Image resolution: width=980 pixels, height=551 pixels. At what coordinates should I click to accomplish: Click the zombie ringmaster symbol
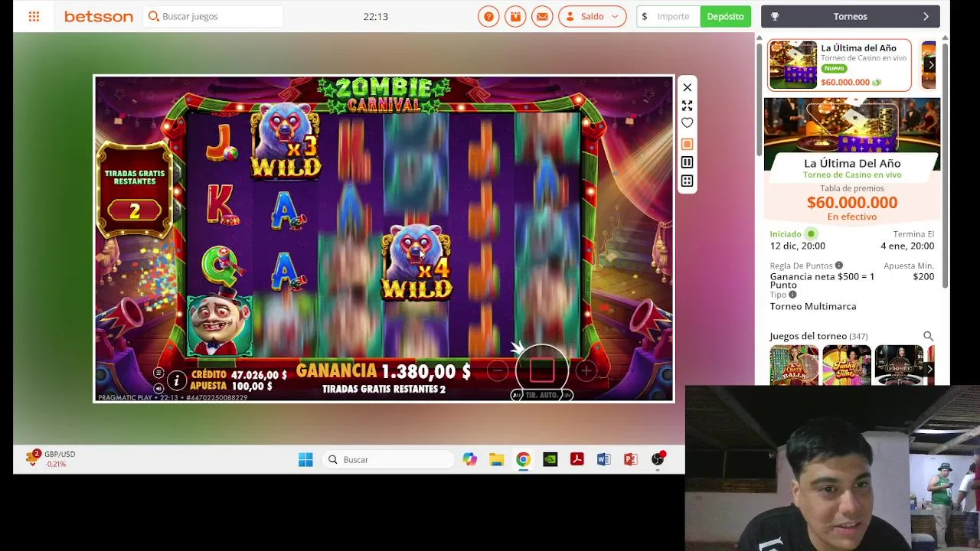click(220, 325)
